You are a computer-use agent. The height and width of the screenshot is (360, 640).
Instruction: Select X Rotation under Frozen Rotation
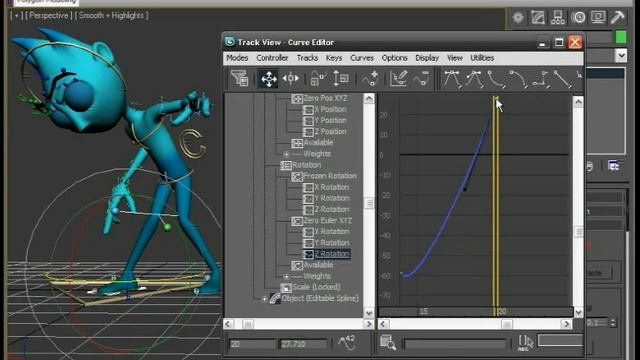coord(332,187)
